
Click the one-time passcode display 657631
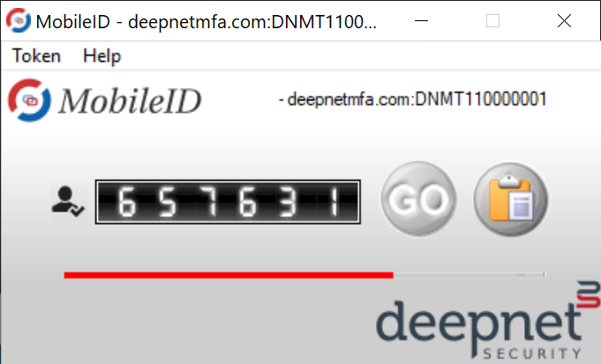pyautogui.click(x=228, y=202)
